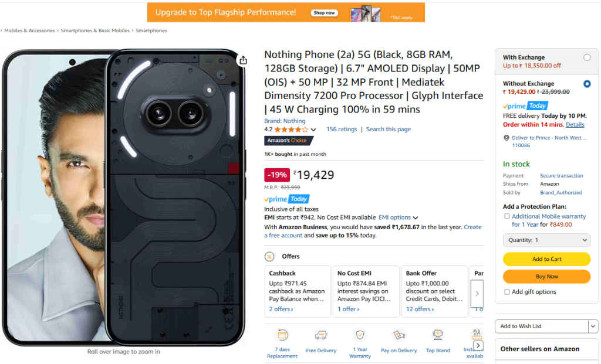Click the Amazon's Choice badge
The image size is (601, 364).
pyautogui.click(x=289, y=140)
